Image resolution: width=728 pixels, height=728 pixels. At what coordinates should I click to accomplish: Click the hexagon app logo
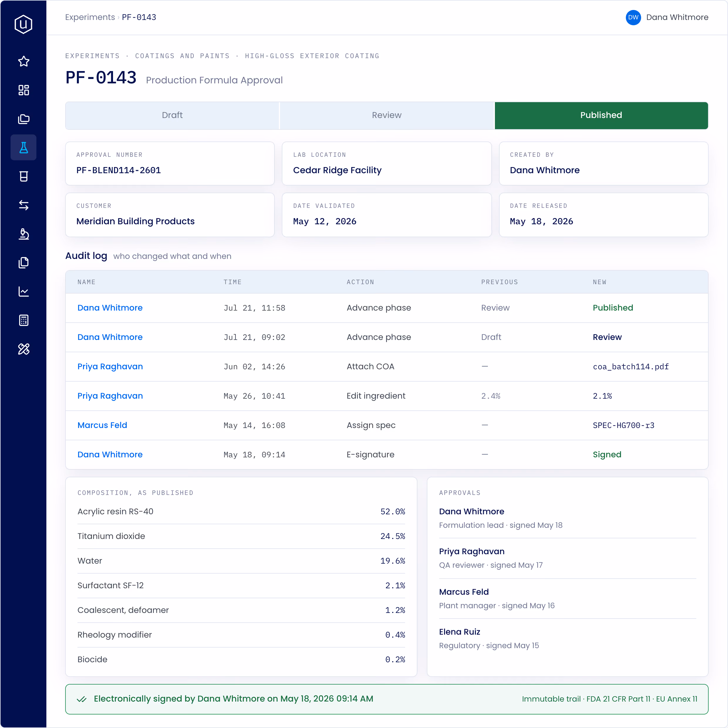point(23,24)
